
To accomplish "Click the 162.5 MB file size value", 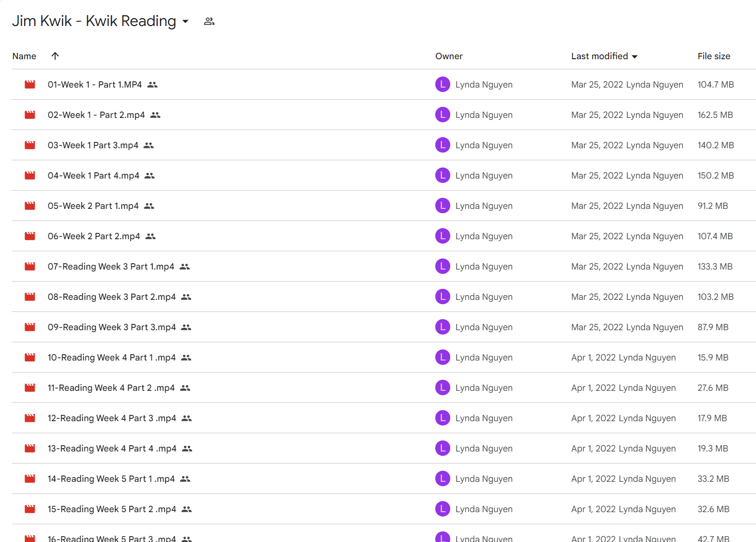I will click(715, 115).
